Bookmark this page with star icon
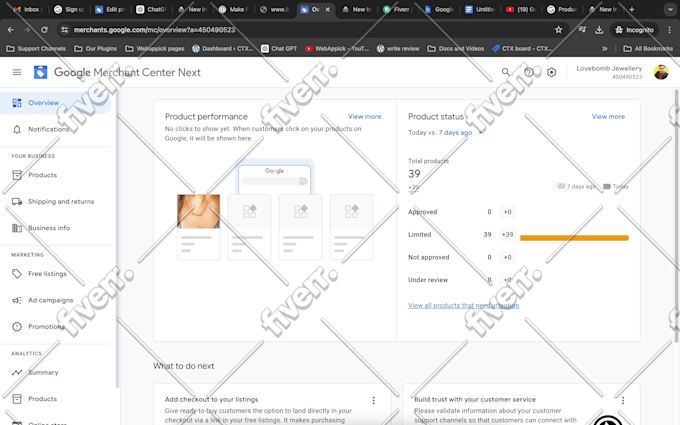The width and height of the screenshot is (680, 425). pyautogui.click(x=558, y=29)
